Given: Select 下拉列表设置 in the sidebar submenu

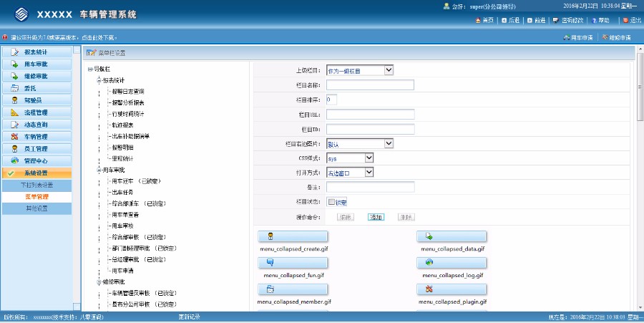Looking at the screenshot, I should coord(36,185).
